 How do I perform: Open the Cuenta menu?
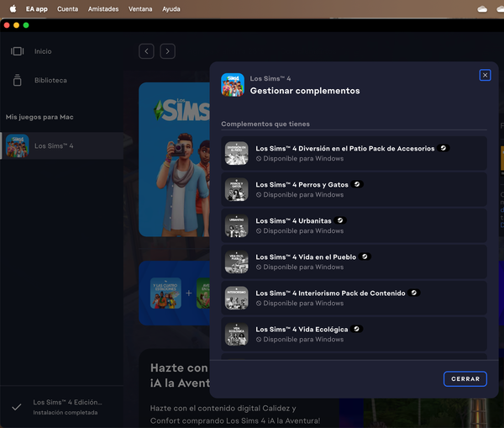(x=67, y=8)
